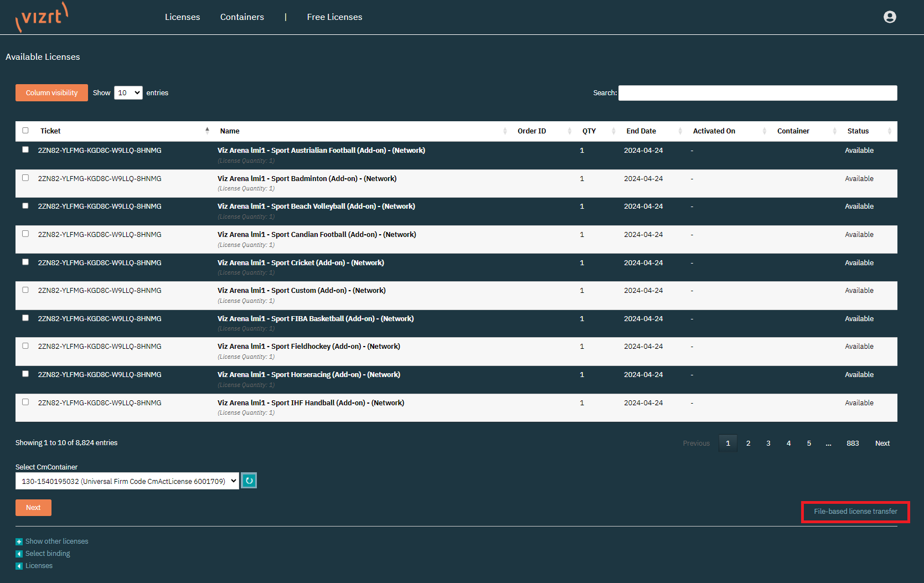This screenshot has width=924, height=583.
Task: Open File-based license transfer link
Action: point(855,512)
